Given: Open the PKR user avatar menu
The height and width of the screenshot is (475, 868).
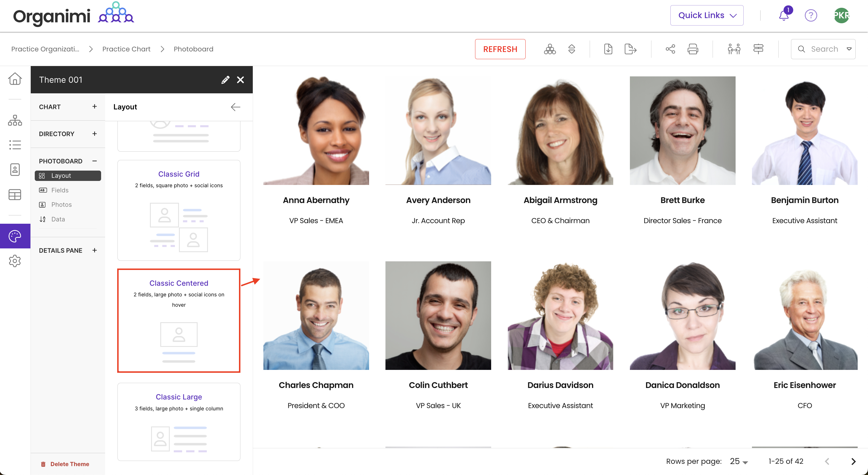Looking at the screenshot, I should [841, 15].
